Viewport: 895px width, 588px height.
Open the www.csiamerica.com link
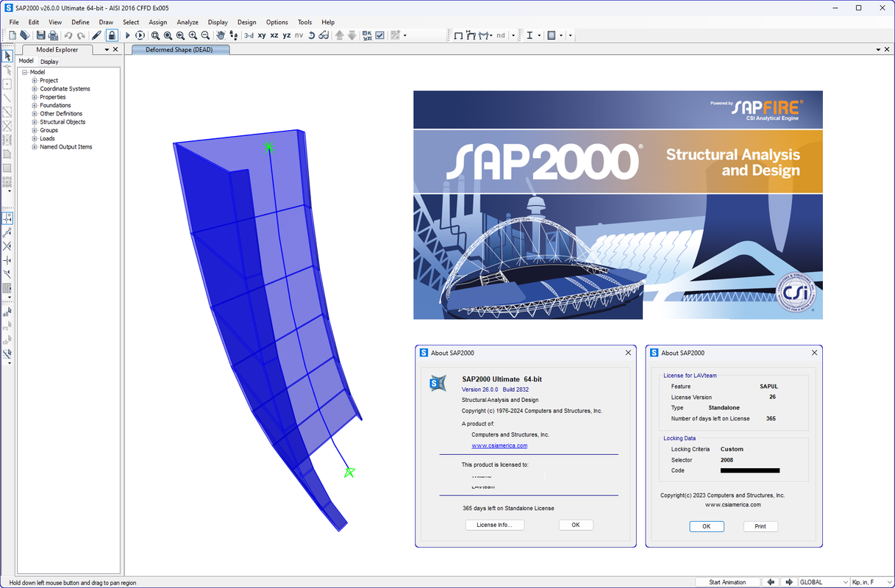click(499, 445)
